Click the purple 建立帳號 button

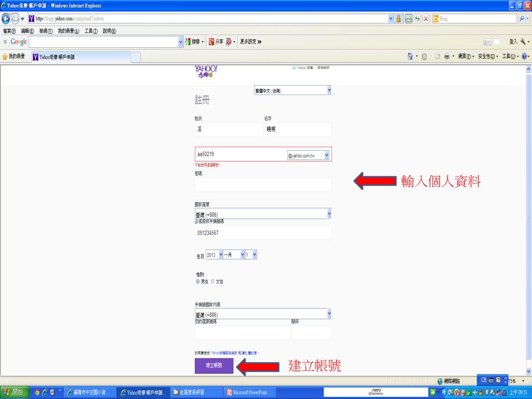(214, 366)
